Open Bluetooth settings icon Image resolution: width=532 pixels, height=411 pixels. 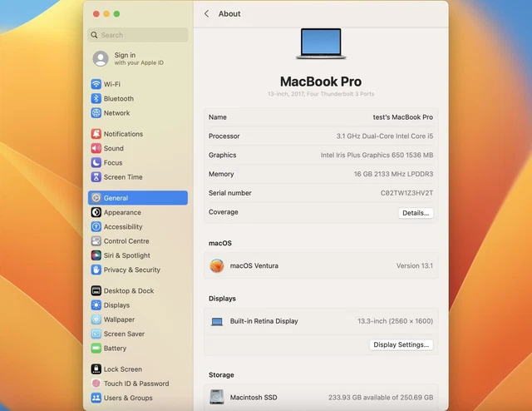point(96,98)
